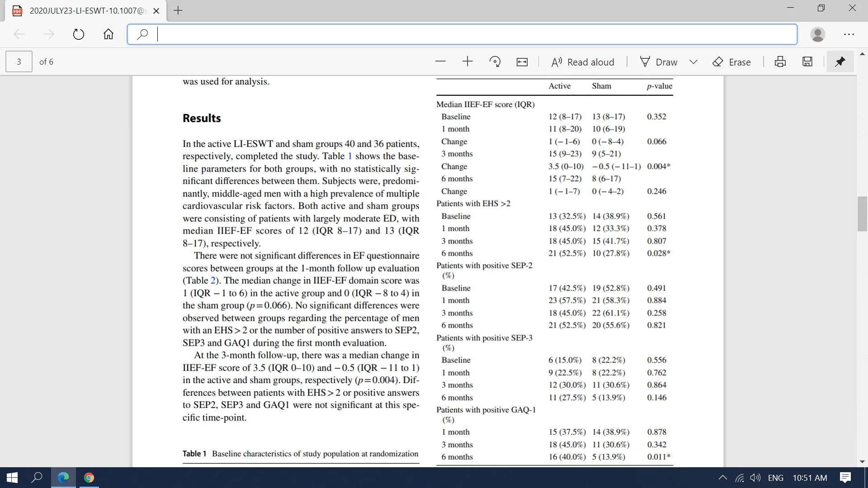Click Patients with EHS >2 row label
This screenshot has width=868, height=488.
tap(473, 203)
